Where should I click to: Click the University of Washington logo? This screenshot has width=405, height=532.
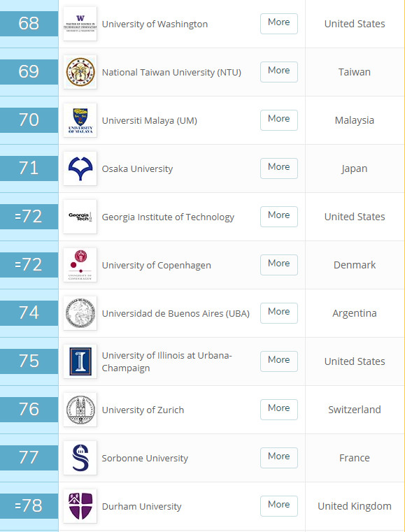[80, 24]
